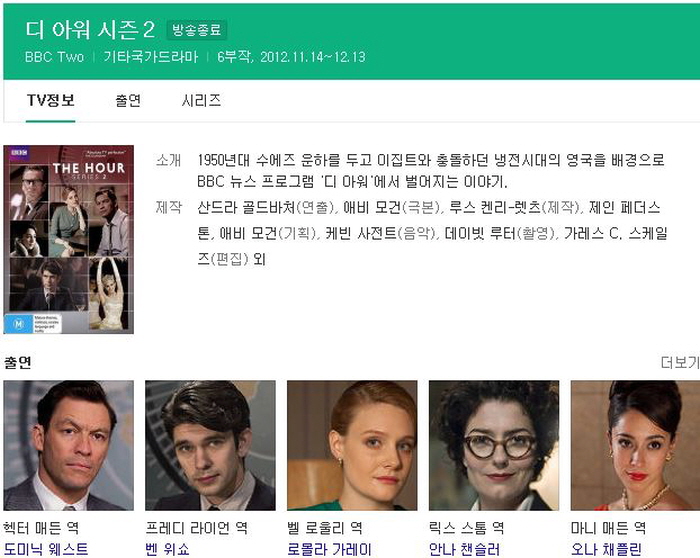Screen dimensions: 700x558
Task: Open 더보기 link for cast
Action: click(x=680, y=362)
